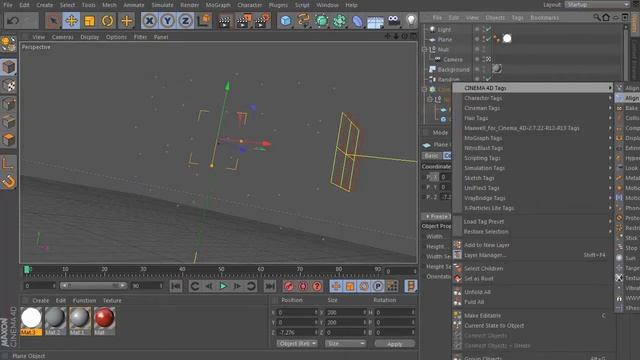Image resolution: width=640 pixels, height=360 pixels.
Task: Click the Undo arrow icon
Action: pyautogui.click(x=13, y=20)
